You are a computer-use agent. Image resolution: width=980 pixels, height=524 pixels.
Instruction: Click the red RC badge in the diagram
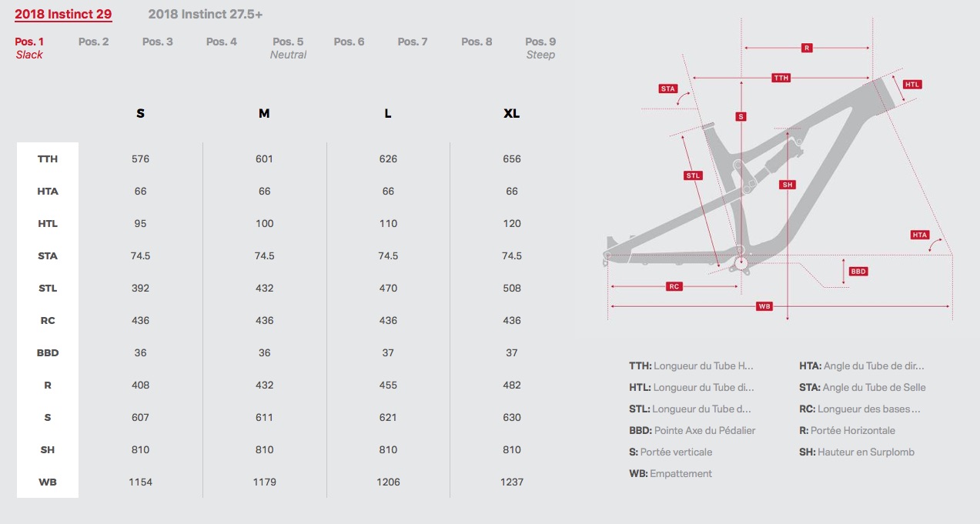point(674,286)
